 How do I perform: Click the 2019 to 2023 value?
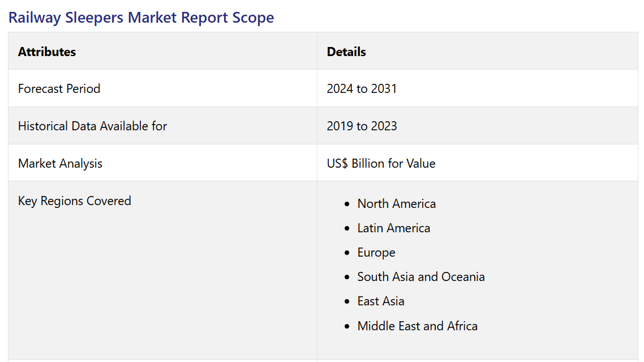coord(362,126)
